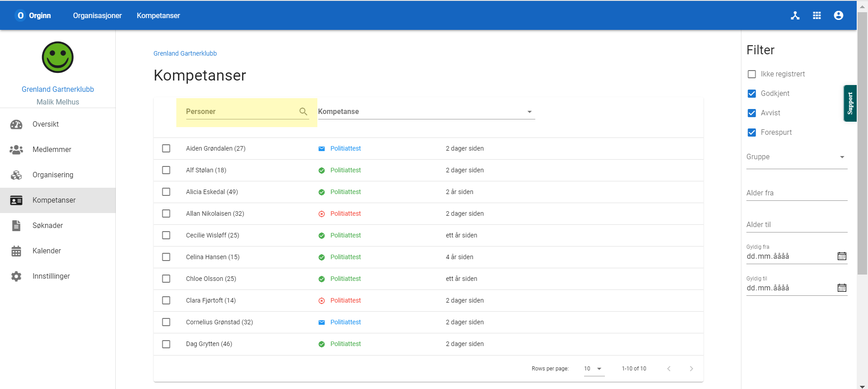The width and height of the screenshot is (868, 389).
Task: Click the Alder fra input
Action: (797, 193)
